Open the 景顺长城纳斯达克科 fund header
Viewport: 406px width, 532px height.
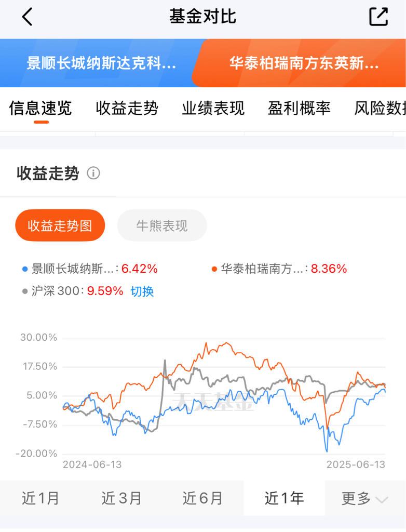point(101,63)
